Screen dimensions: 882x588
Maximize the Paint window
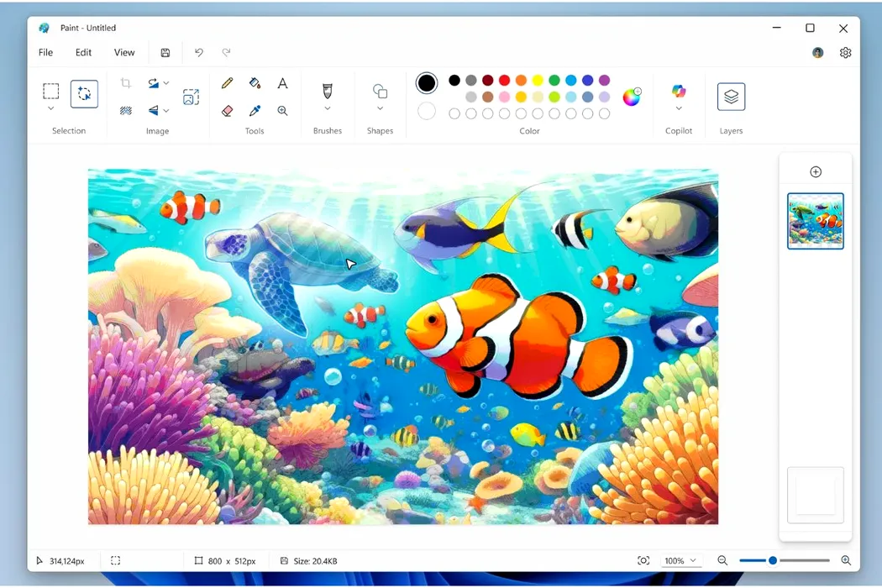tap(810, 28)
